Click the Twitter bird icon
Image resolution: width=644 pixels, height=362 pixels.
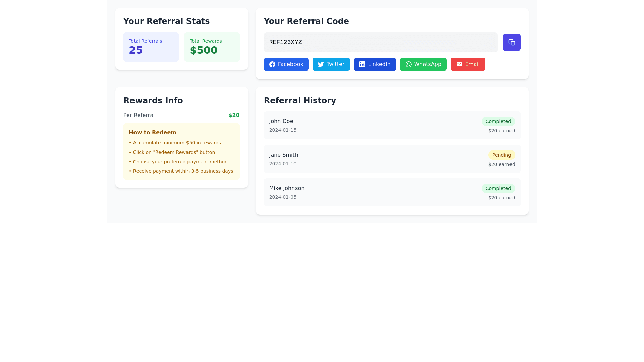[321, 64]
